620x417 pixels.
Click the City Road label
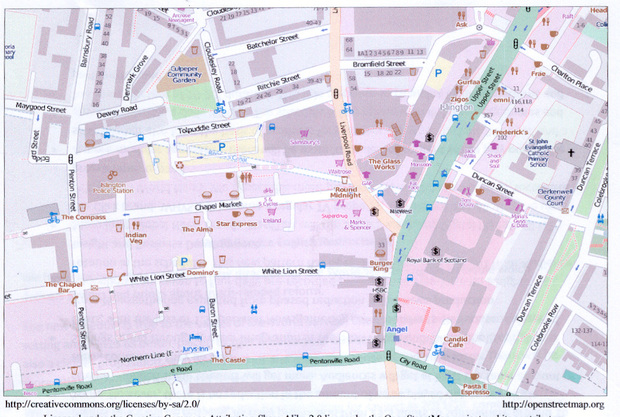413,363
